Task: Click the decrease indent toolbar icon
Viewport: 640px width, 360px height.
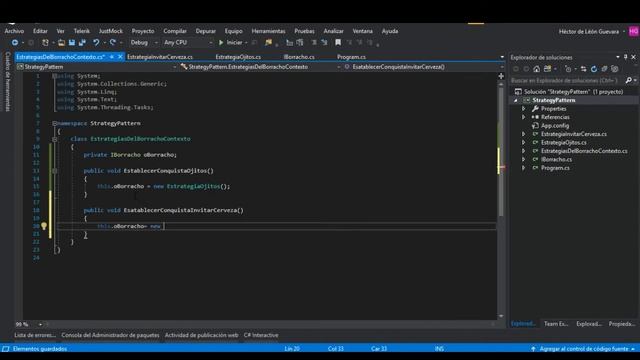Action: click(314, 42)
